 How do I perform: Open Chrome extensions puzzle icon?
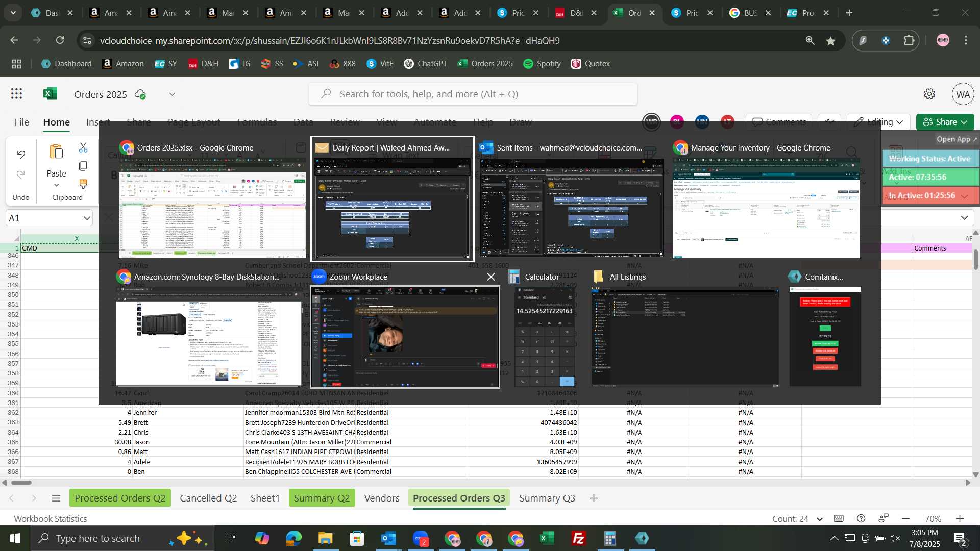pyautogui.click(x=909, y=40)
